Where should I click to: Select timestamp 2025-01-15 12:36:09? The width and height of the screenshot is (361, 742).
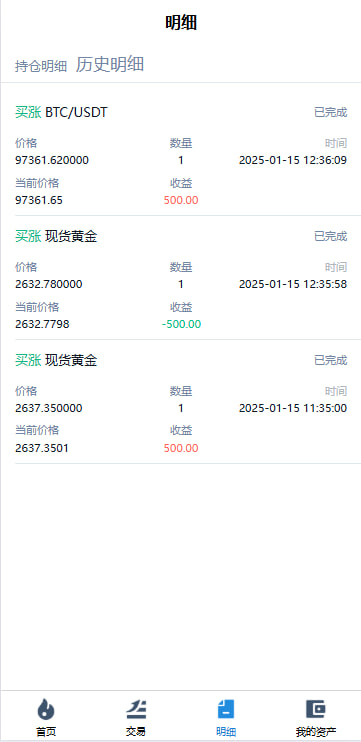point(293,160)
